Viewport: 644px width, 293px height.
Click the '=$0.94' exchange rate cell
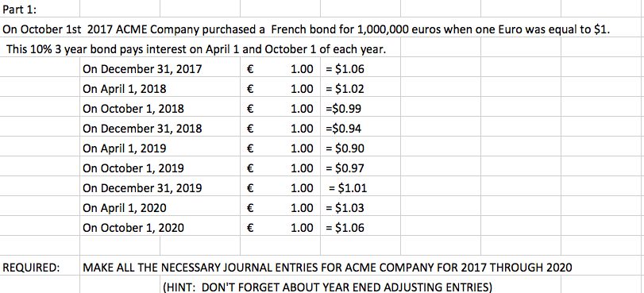(x=343, y=129)
